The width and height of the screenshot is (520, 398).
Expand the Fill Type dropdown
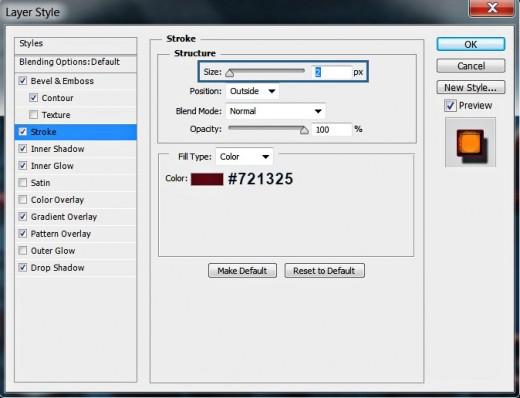click(244, 156)
